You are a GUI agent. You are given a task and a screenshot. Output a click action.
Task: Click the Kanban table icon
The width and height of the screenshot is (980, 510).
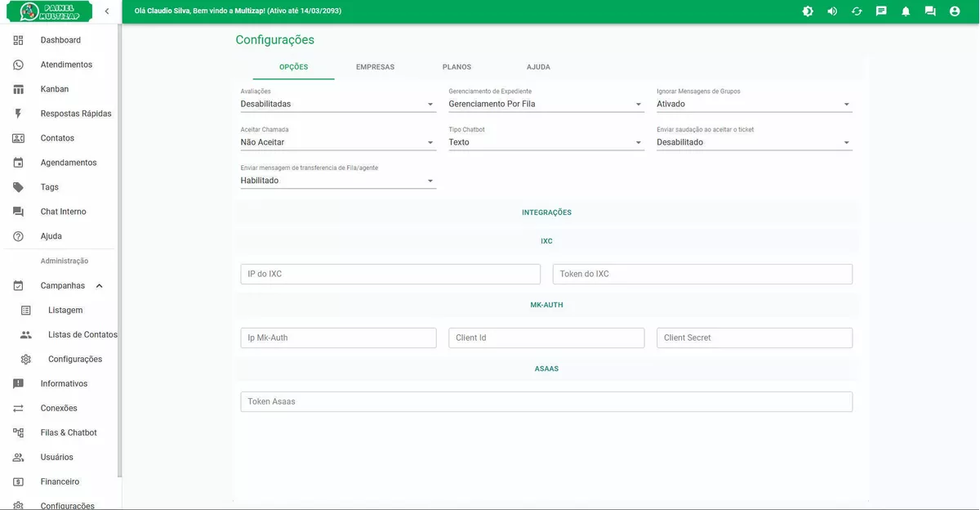tap(18, 89)
